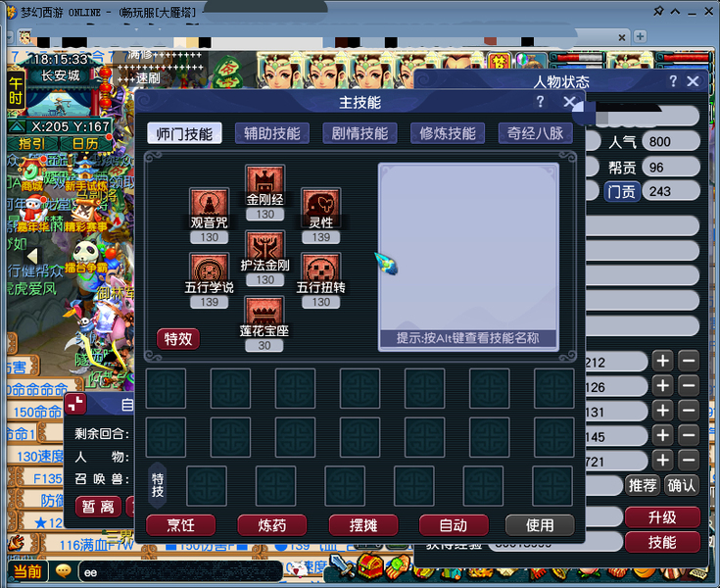Click the pin icon in the title bar
720x588 pixels.
[658, 11]
